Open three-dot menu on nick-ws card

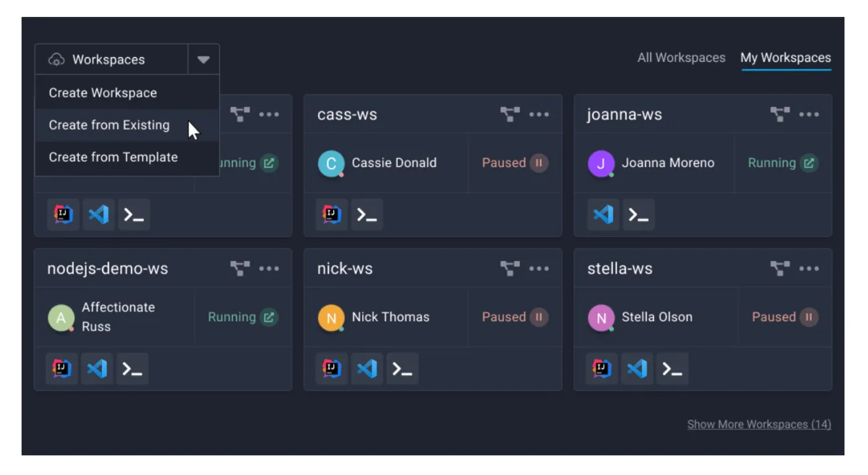[539, 269]
